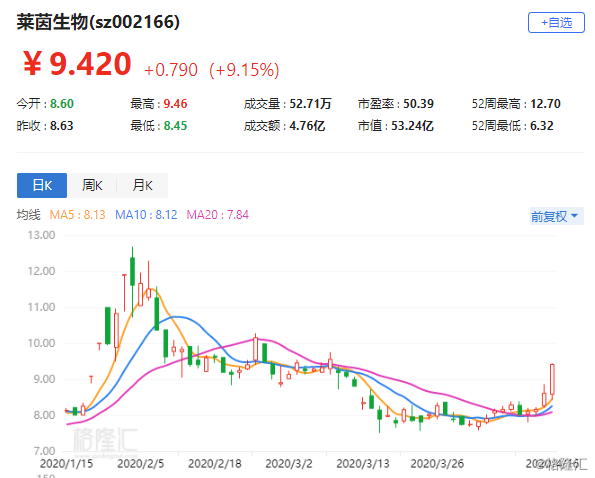Select the 日K daily chart tab
595x478 pixels.
42,186
